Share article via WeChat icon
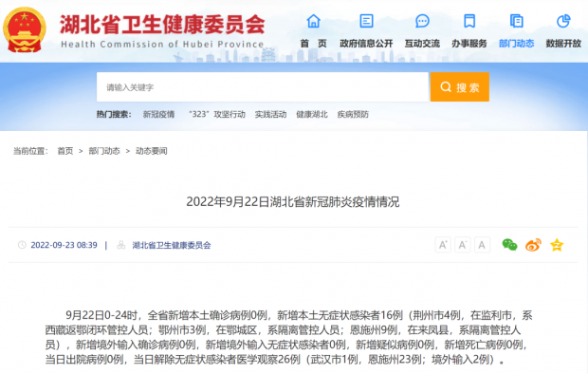The image size is (588, 374). 509,245
